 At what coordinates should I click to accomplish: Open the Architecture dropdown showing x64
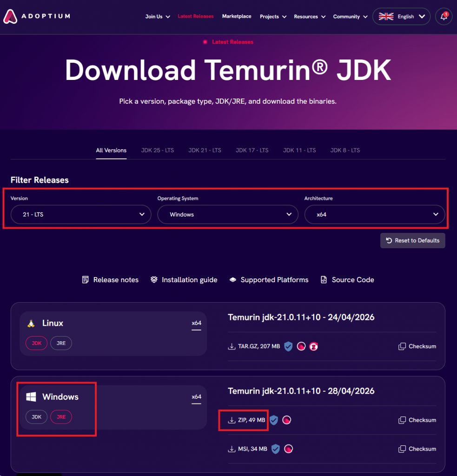point(375,215)
